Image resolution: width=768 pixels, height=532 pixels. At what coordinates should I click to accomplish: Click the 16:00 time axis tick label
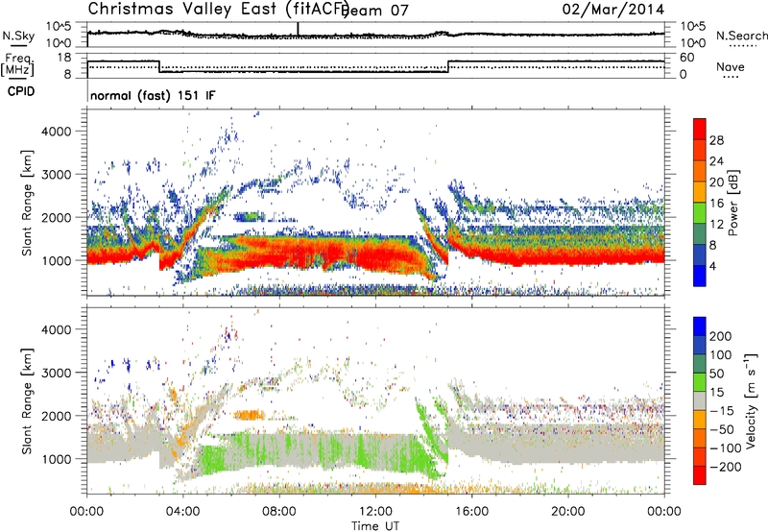(471, 512)
